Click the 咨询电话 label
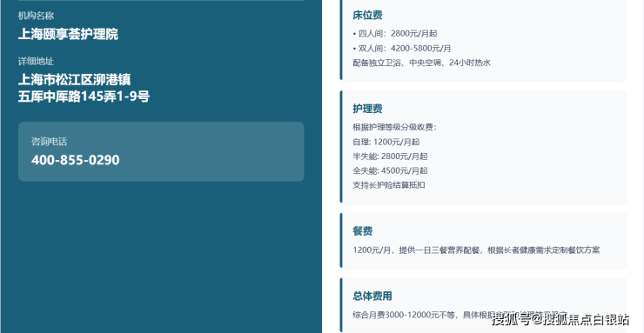 (49, 142)
